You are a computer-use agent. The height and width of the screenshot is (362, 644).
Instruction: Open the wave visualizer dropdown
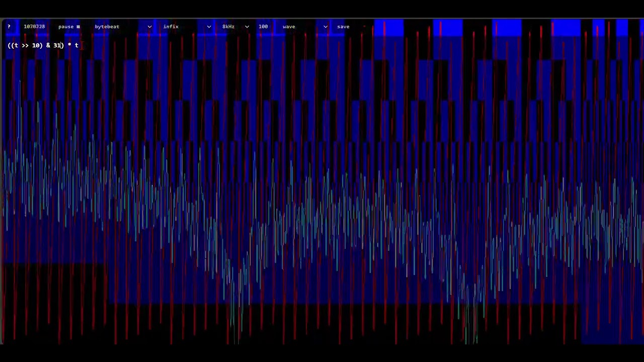(305, 27)
